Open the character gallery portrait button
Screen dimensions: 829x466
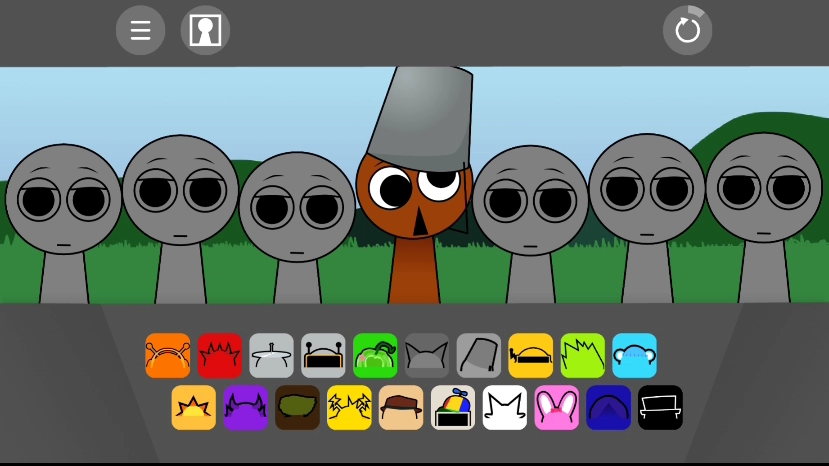click(205, 30)
